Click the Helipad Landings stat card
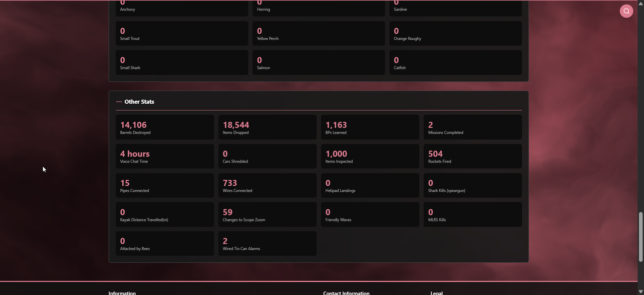The width and height of the screenshot is (644, 295). coord(370,185)
